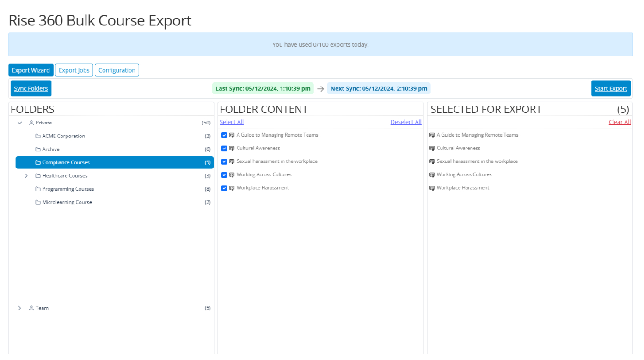Click the folder icon beside Programming Courses
This screenshot has width=644, height=360.
(x=38, y=189)
